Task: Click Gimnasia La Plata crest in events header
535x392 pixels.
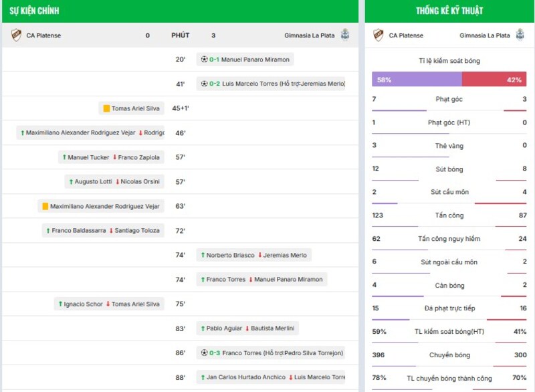Action: (x=344, y=35)
